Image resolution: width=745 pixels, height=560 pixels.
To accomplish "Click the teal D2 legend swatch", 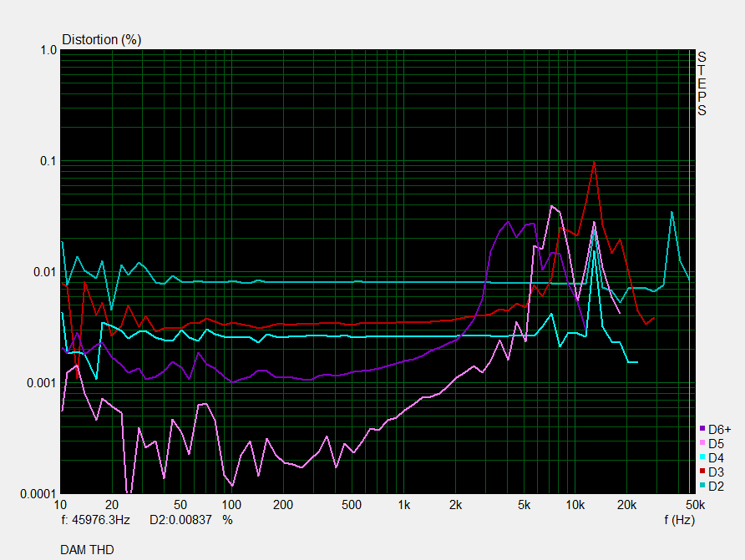I will coord(702,485).
